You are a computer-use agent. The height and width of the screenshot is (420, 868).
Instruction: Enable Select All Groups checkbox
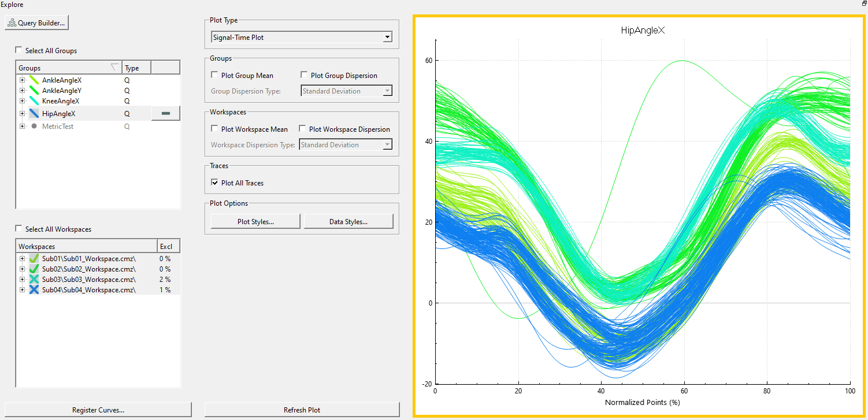19,50
